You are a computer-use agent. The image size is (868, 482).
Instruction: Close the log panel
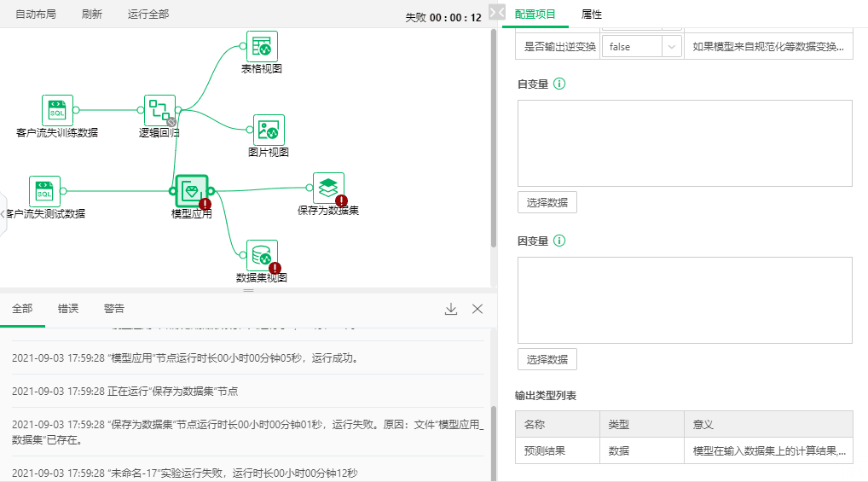coord(477,309)
